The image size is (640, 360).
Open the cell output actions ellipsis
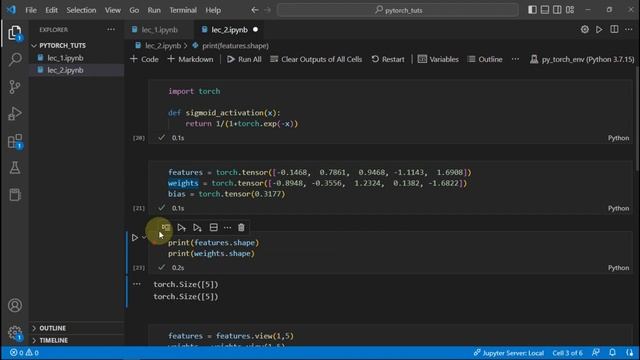tap(137, 284)
